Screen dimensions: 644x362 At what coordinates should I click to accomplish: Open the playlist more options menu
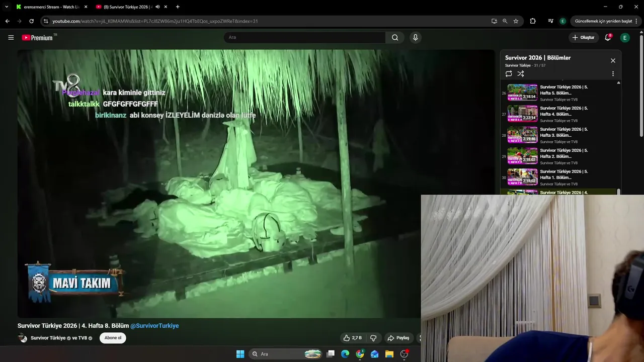[613, 74]
